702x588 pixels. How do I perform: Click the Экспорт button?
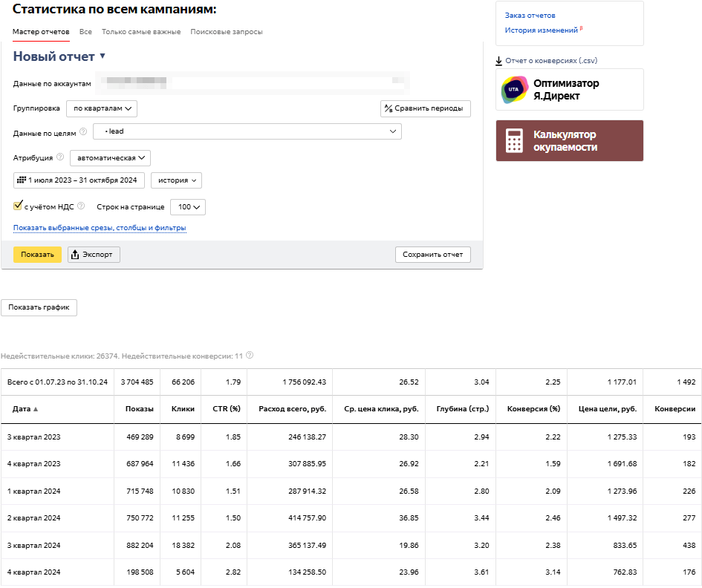[x=94, y=255]
